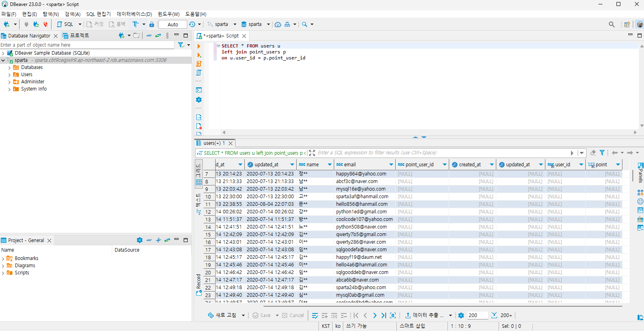Toggle the read-only lock in toolbar

[152, 24]
